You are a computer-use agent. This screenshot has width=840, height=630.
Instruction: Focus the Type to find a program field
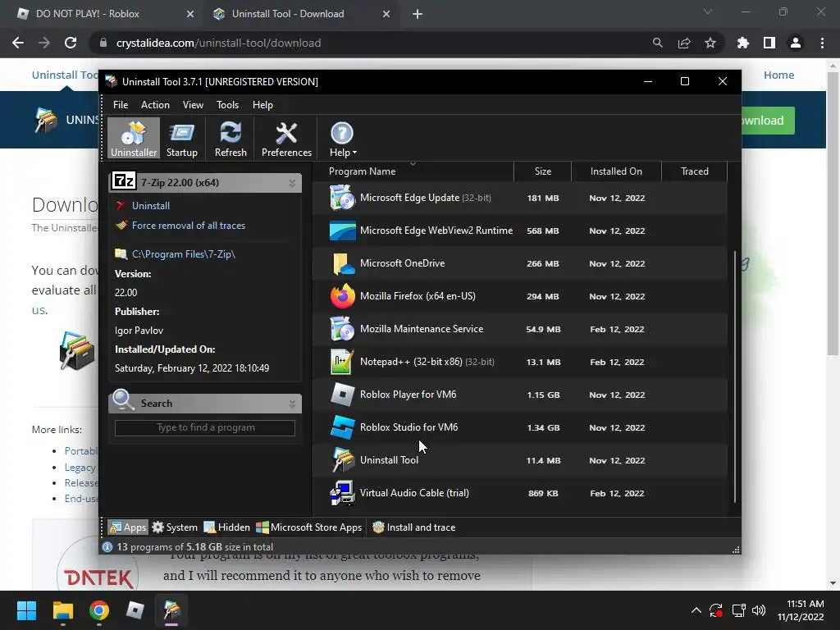(205, 427)
